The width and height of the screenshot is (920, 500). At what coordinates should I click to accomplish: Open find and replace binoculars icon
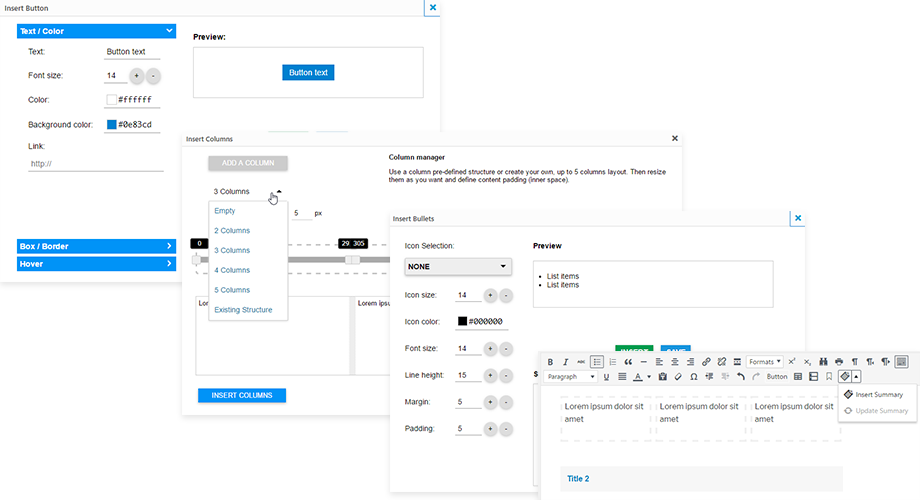pyautogui.click(x=823, y=362)
